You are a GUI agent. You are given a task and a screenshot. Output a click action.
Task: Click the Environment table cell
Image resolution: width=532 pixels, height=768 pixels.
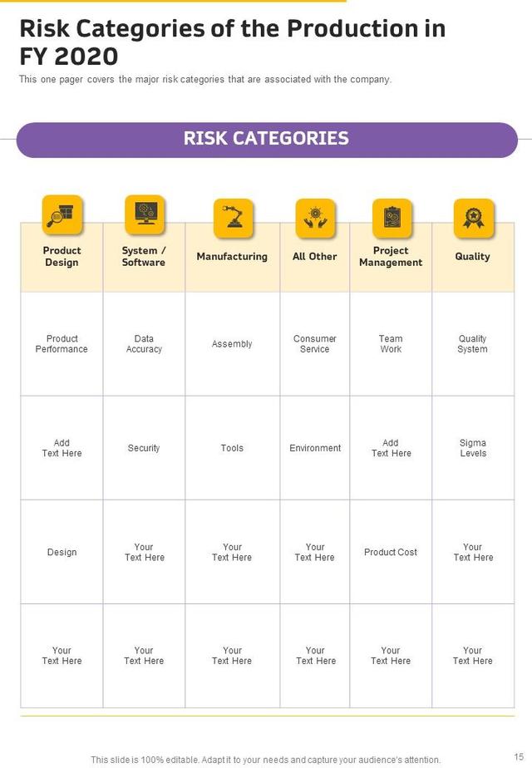pos(315,448)
